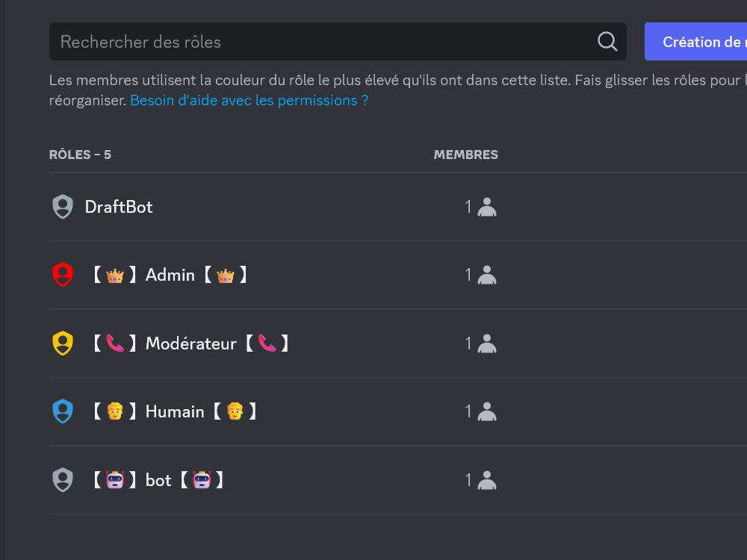This screenshot has height=560, width=747.
Task: Select the Modérateur role name
Action: click(190, 343)
